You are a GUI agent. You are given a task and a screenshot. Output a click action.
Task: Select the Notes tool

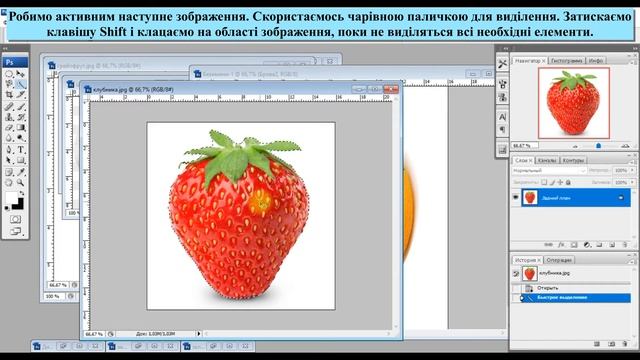point(9,172)
